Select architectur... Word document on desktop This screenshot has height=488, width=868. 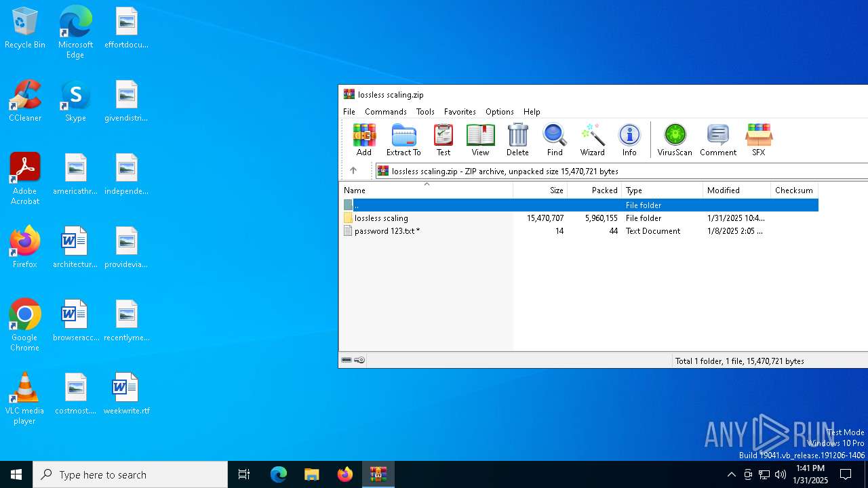click(75, 247)
